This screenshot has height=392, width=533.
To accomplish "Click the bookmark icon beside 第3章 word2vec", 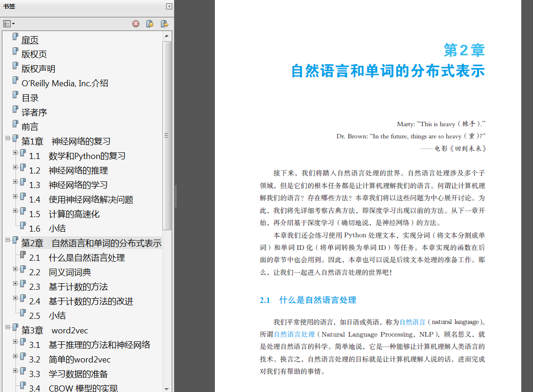I will (x=15, y=327).
